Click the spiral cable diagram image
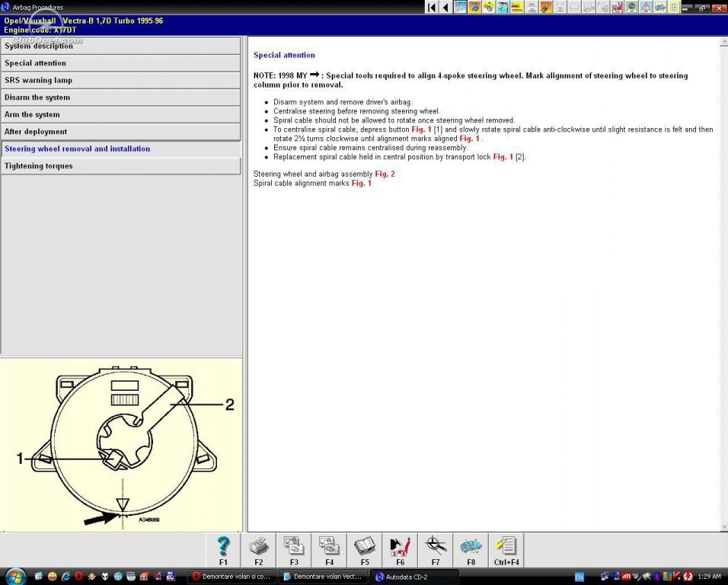The image size is (728, 585). pos(121,445)
